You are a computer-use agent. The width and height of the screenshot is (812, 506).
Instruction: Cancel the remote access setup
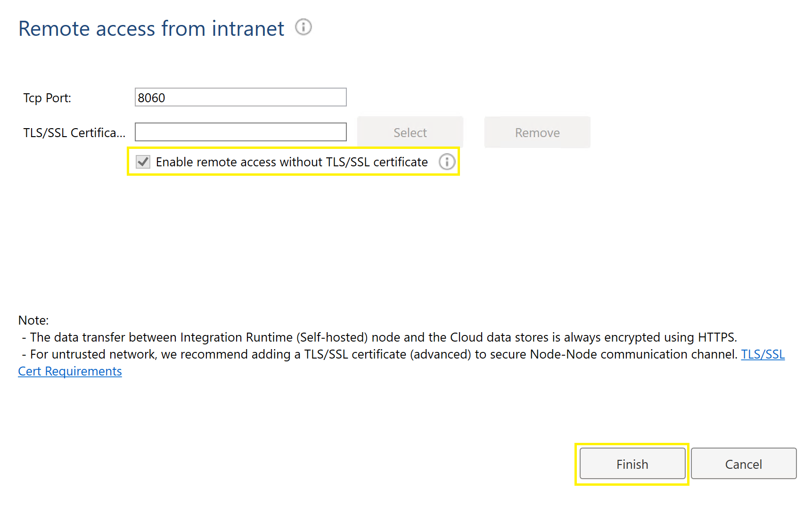tap(744, 464)
